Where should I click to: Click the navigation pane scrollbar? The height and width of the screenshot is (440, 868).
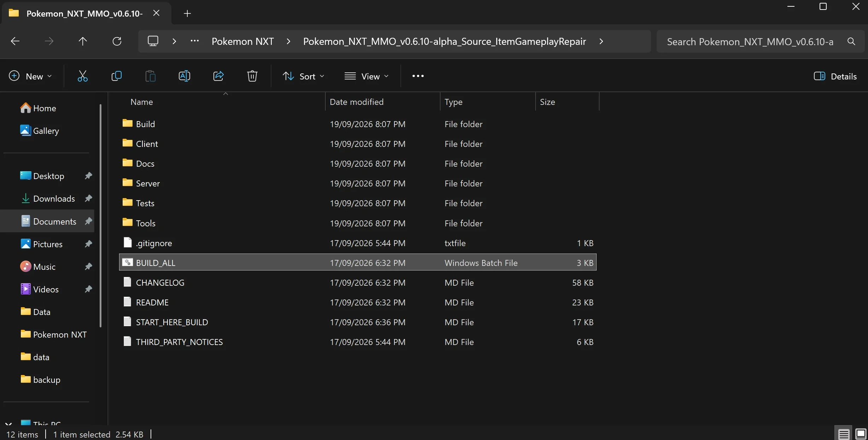[100, 215]
